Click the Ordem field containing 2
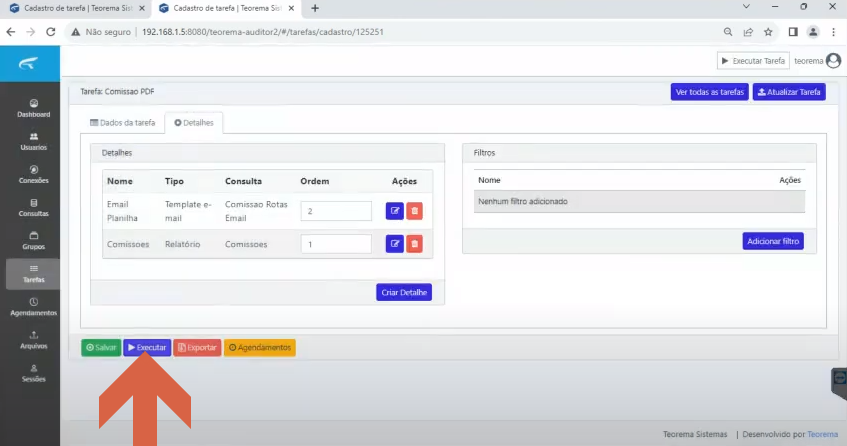The height and width of the screenshot is (446, 847). click(x=336, y=211)
